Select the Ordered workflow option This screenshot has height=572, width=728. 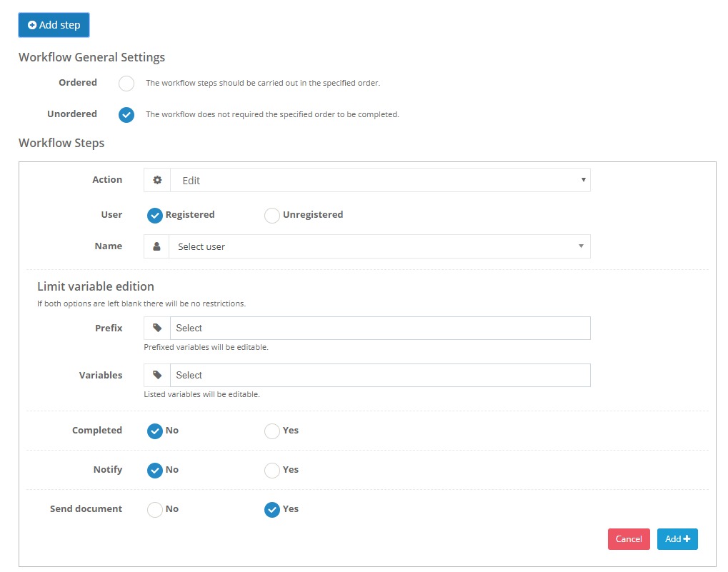pyautogui.click(x=126, y=84)
